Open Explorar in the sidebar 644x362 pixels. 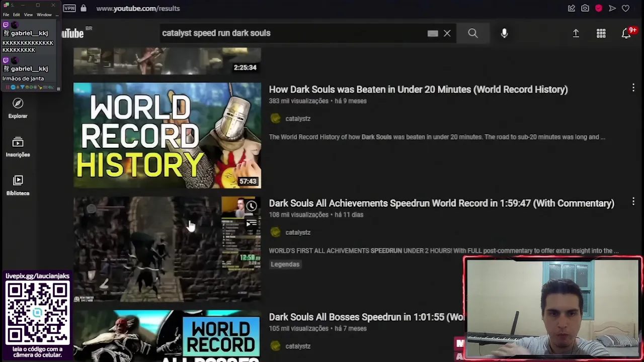tap(18, 108)
